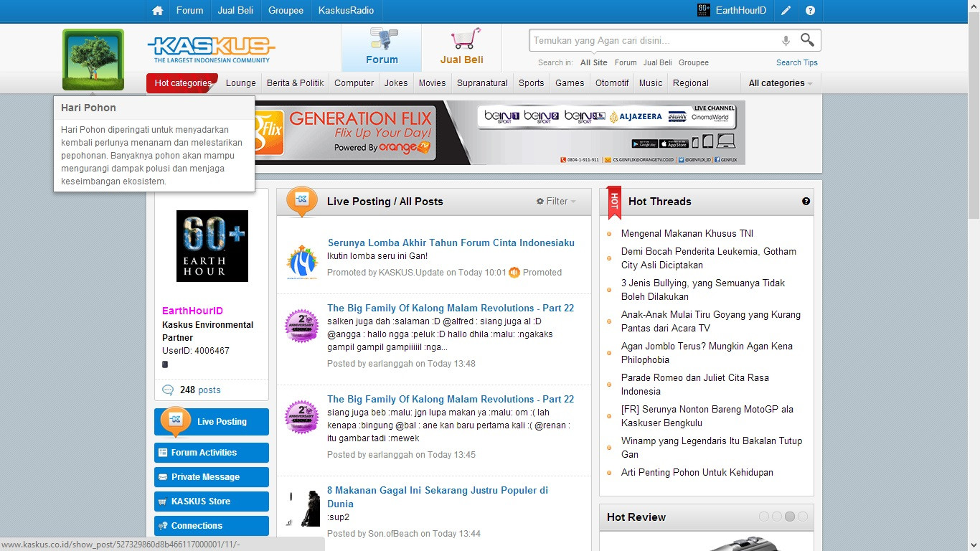
Task: Expand the Filter dropdown in Live Posting
Action: pos(557,202)
